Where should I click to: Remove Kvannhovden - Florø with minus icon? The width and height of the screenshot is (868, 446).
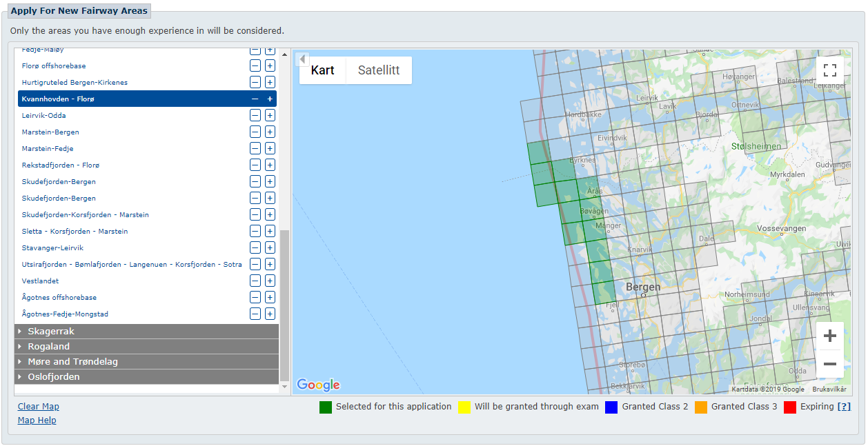pyautogui.click(x=255, y=99)
